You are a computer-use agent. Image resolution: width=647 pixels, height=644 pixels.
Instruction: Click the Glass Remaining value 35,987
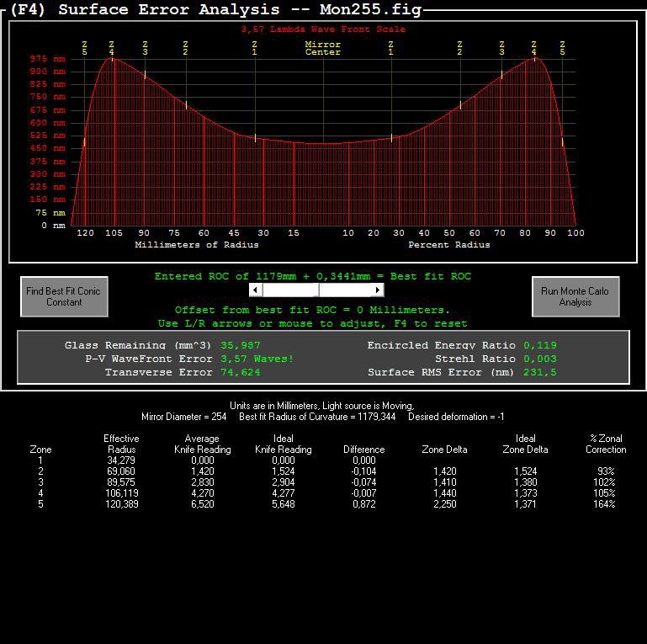point(240,345)
